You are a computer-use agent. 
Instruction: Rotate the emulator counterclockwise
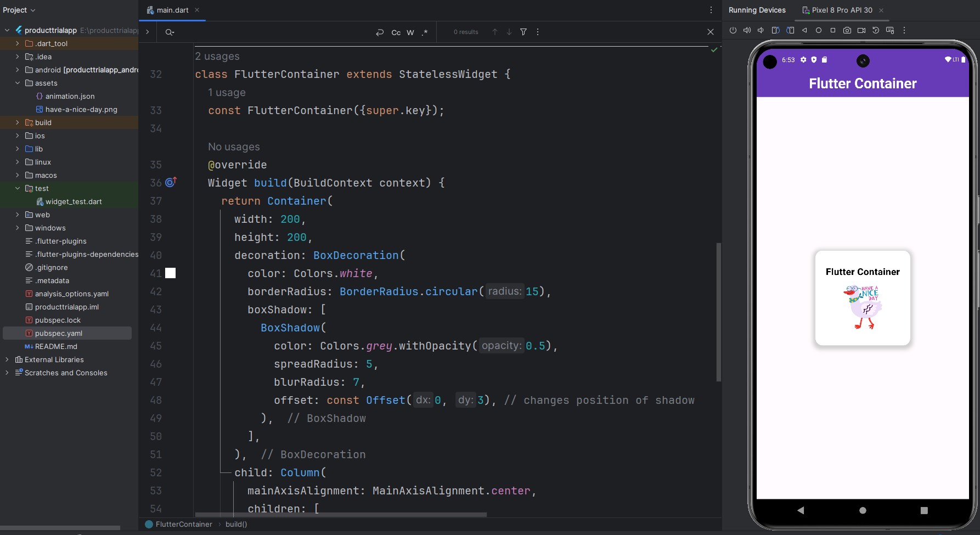point(775,31)
